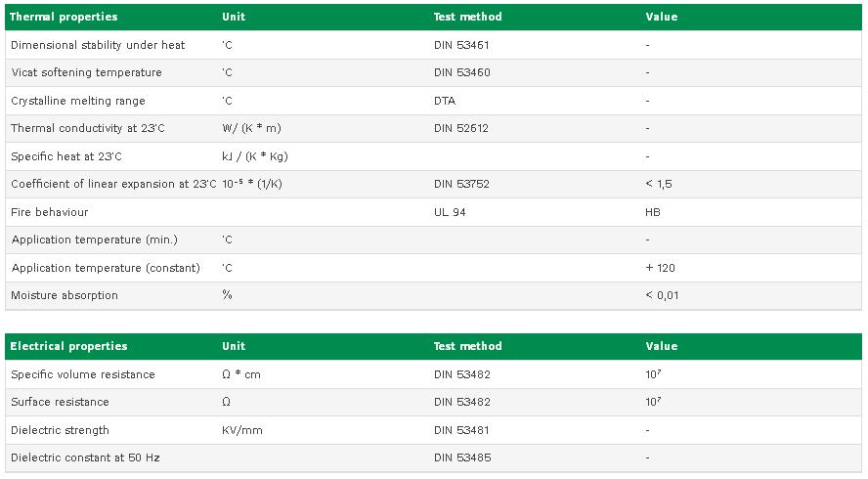Screen dimensions: 868x479
Task: Select the HB fire behaviour value
Action: tap(653, 212)
